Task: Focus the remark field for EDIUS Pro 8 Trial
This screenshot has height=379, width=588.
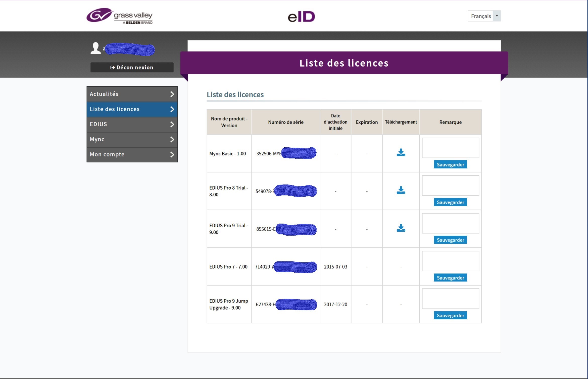Action: 450,186
